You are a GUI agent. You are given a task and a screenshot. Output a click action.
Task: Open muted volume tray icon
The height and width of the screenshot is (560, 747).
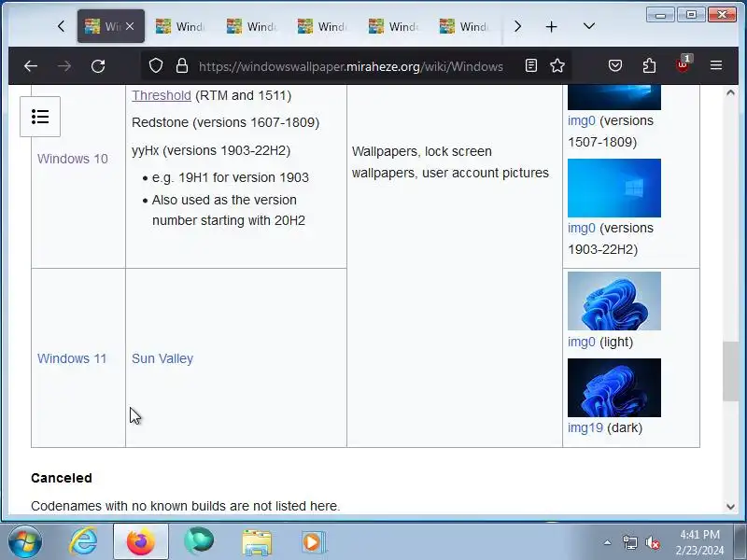click(x=653, y=542)
